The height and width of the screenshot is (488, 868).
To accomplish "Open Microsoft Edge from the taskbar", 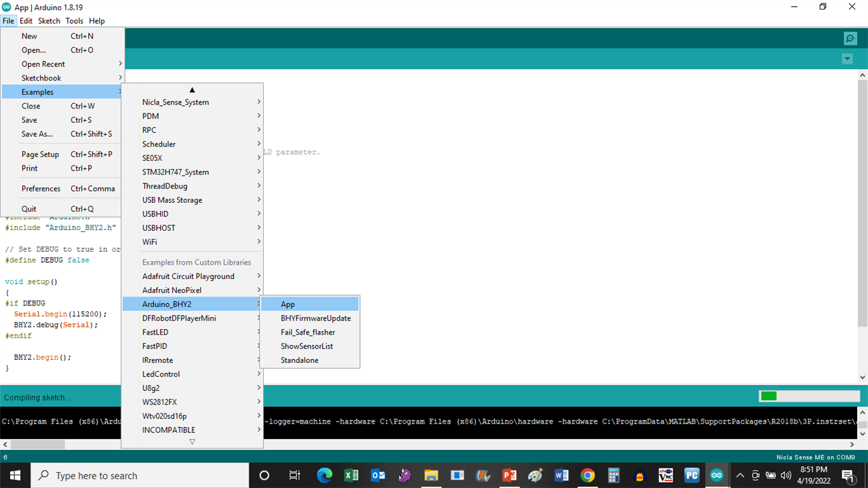I will tap(325, 476).
